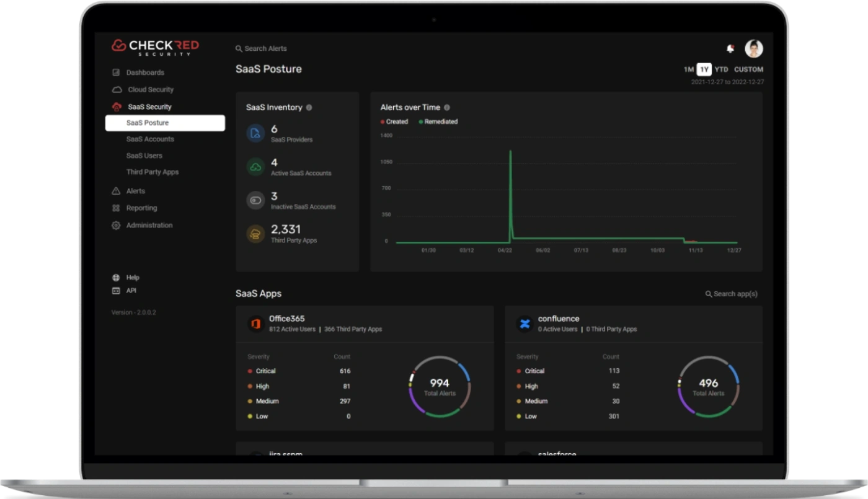
Task: Click the Cloud Security cloud icon
Action: coord(117,90)
